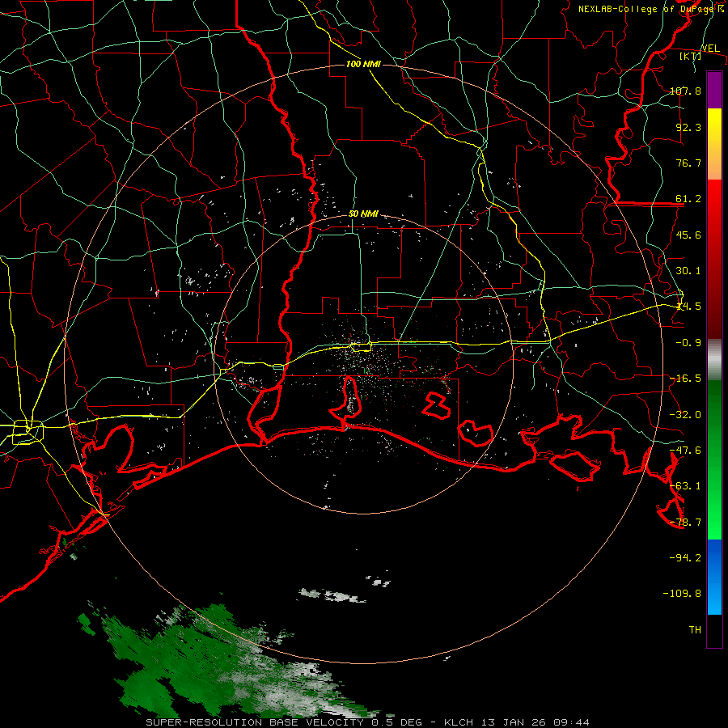This screenshot has width=728, height=728.
Task: Select the 76.7 legend value
Action: (x=688, y=163)
